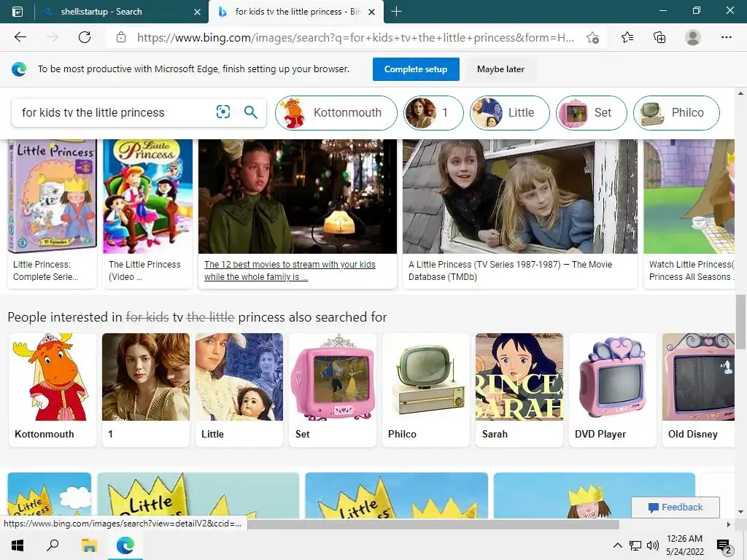Select the Philco suggestion chip
The image size is (747, 560).
[676, 113]
